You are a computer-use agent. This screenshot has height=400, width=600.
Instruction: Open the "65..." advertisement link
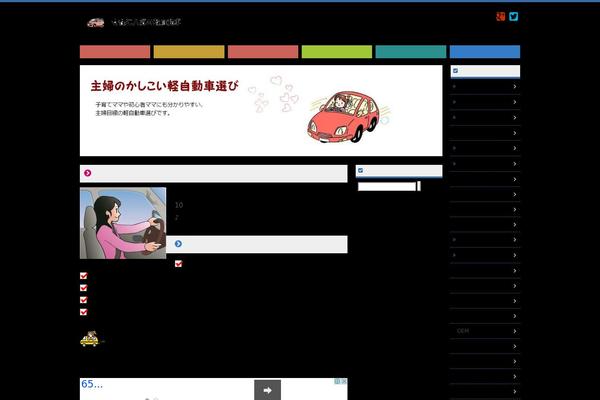pos(92,384)
